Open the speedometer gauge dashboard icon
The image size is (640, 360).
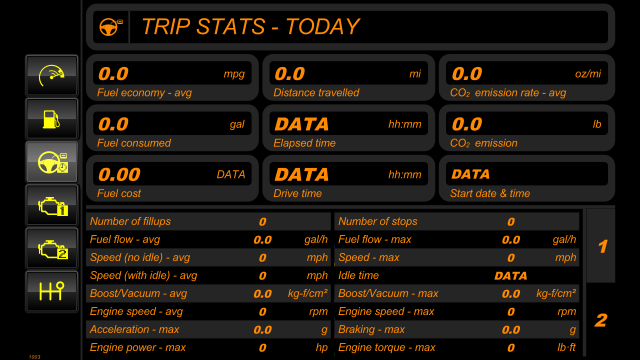tap(51, 76)
